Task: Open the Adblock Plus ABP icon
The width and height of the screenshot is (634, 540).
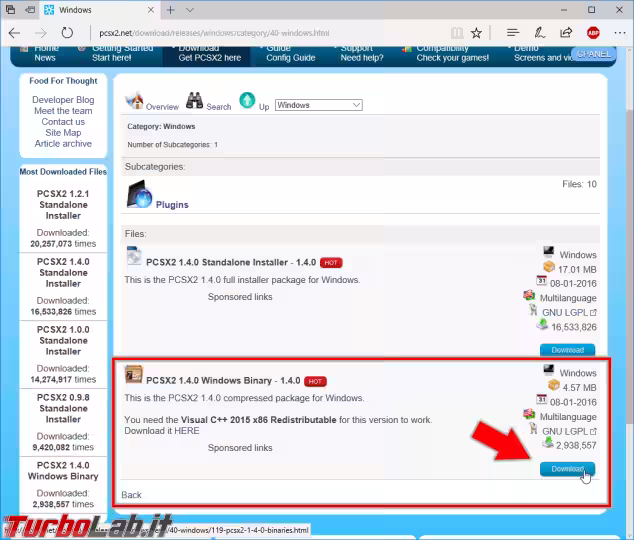Action: pos(593,33)
